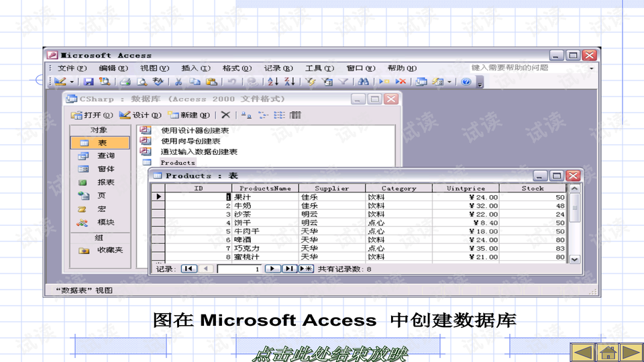Viewport: 644px width, 362px height.
Task: Click the Products table scroll down arrow
Action: [575, 259]
